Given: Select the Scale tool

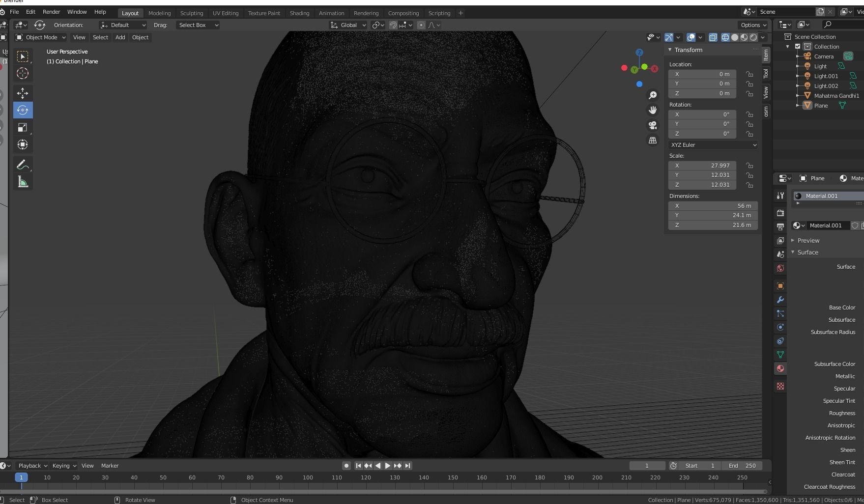Looking at the screenshot, I should [23, 128].
